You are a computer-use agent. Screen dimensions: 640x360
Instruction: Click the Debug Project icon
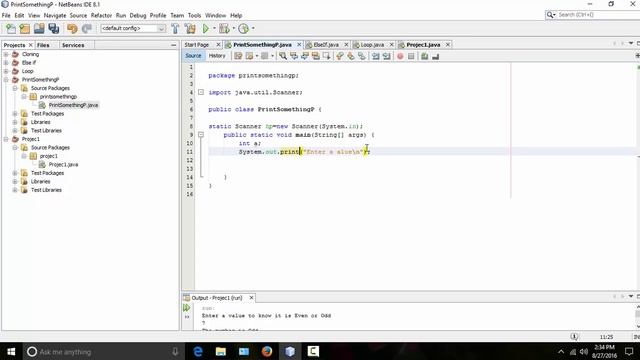coord(224,29)
